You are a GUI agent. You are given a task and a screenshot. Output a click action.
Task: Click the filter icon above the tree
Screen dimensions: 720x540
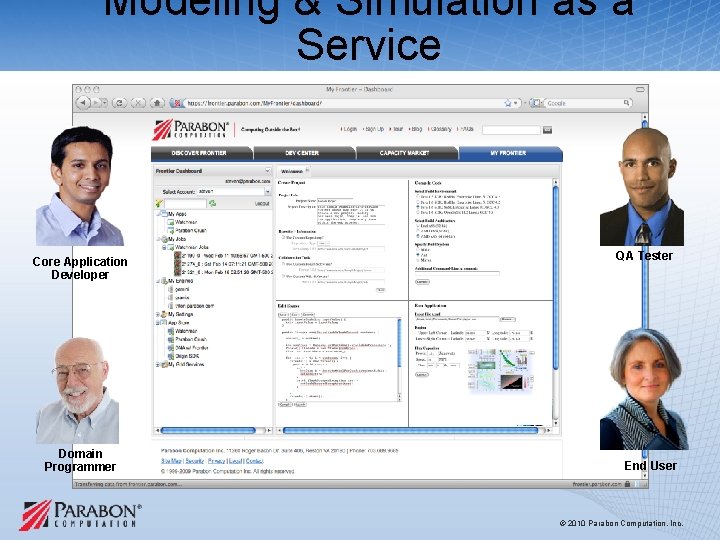(x=159, y=203)
